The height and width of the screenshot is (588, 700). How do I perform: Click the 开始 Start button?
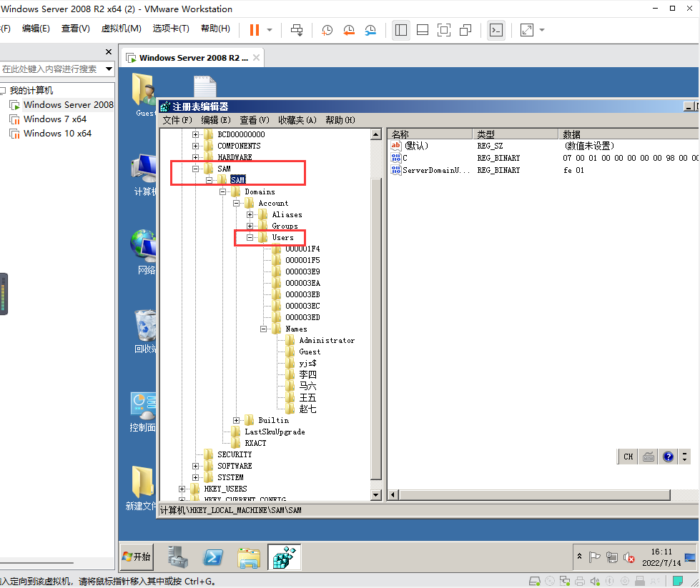point(137,557)
